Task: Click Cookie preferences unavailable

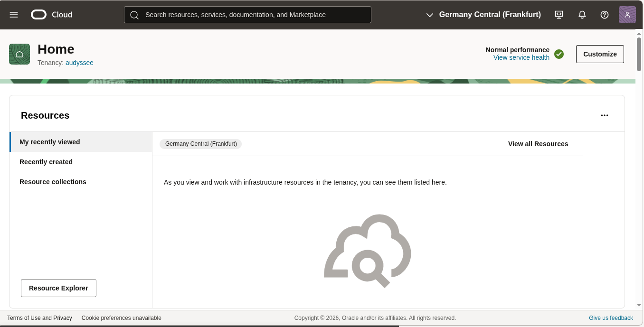Action: pos(122,318)
